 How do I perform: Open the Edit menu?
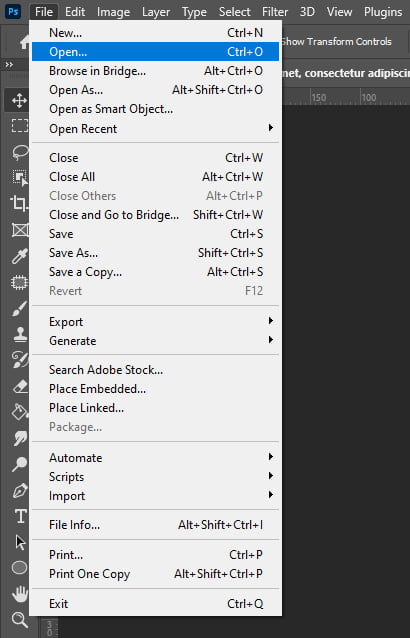click(x=75, y=12)
